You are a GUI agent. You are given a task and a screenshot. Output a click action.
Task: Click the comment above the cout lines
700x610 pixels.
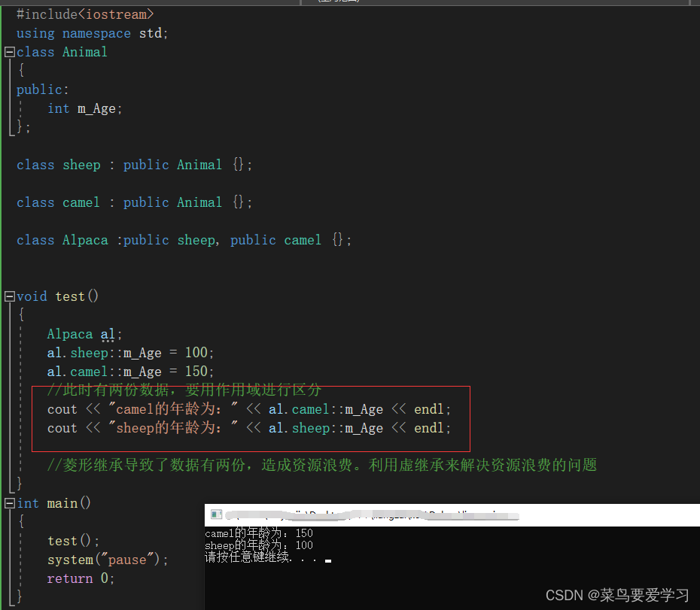click(x=184, y=390)
